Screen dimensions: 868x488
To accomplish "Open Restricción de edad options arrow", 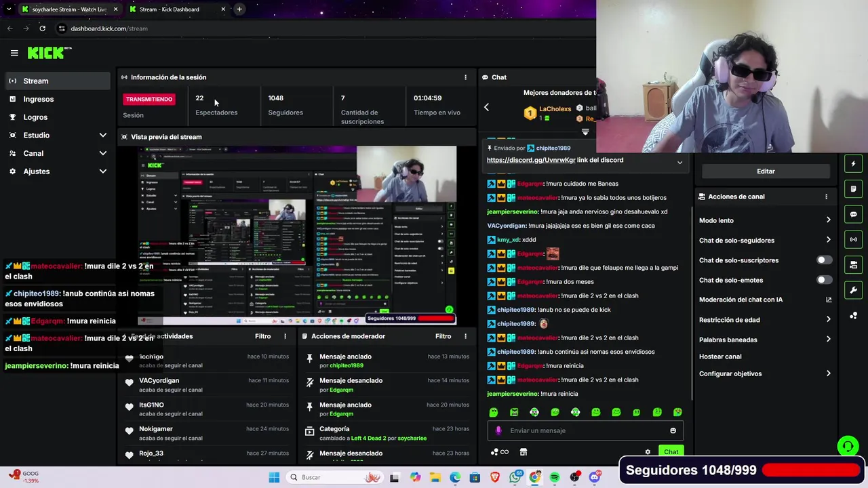I will (x=828, y=320).
